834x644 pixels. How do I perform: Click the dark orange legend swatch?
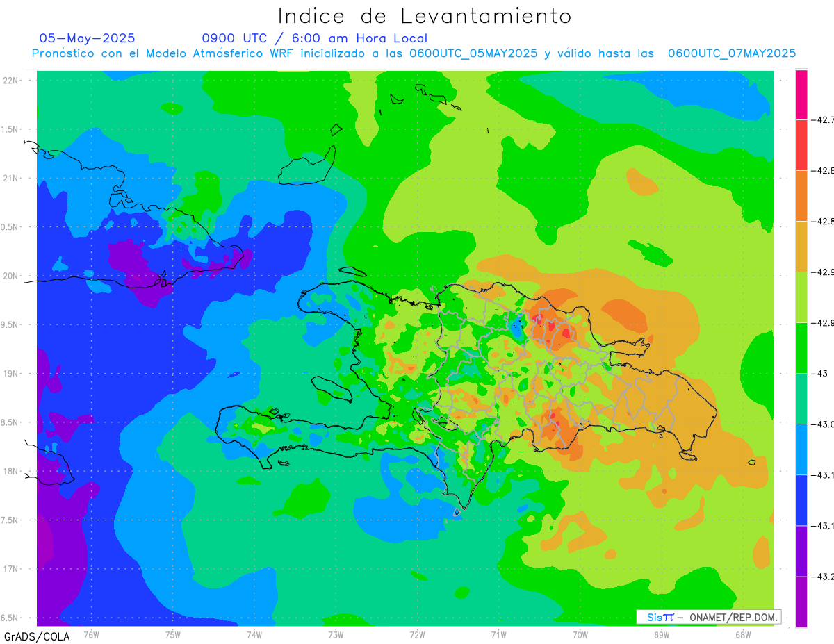tap(801, 196)
